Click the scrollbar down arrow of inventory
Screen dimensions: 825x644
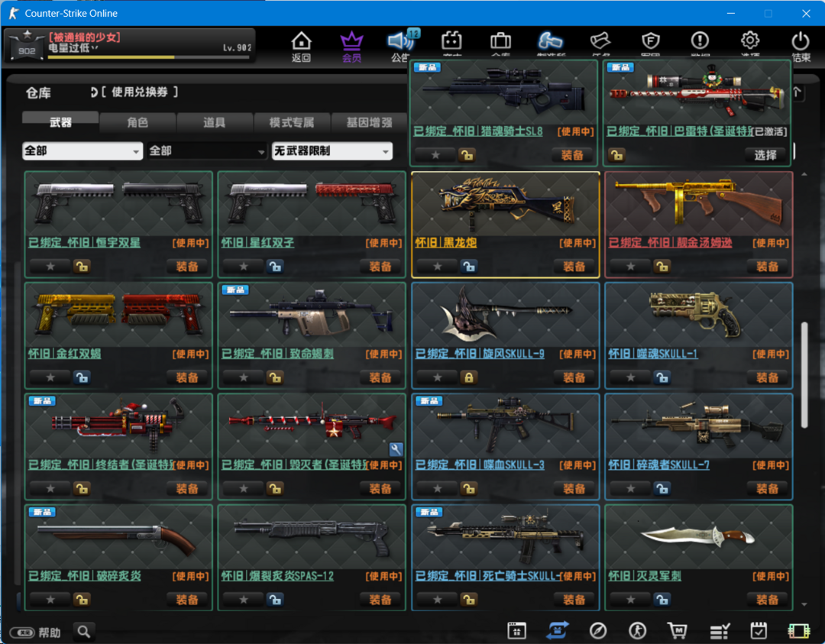804,604
